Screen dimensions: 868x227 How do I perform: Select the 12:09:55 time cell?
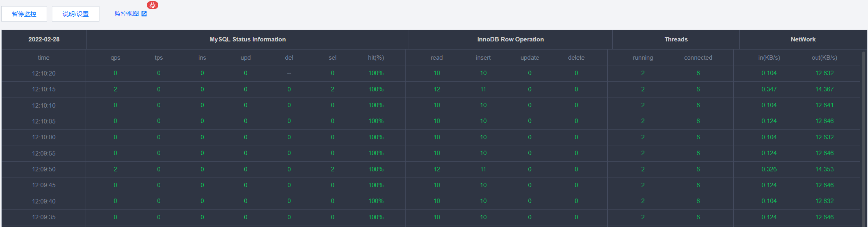click(44, 153)
